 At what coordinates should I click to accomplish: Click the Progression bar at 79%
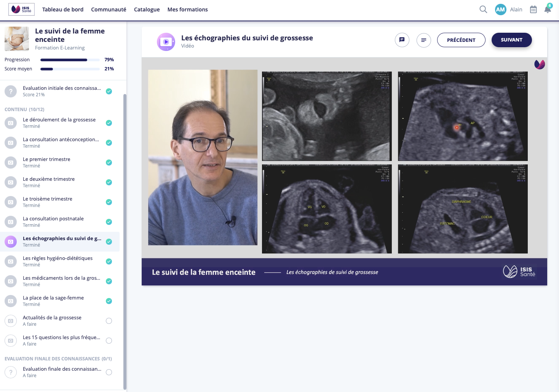[x=70, y=60]
